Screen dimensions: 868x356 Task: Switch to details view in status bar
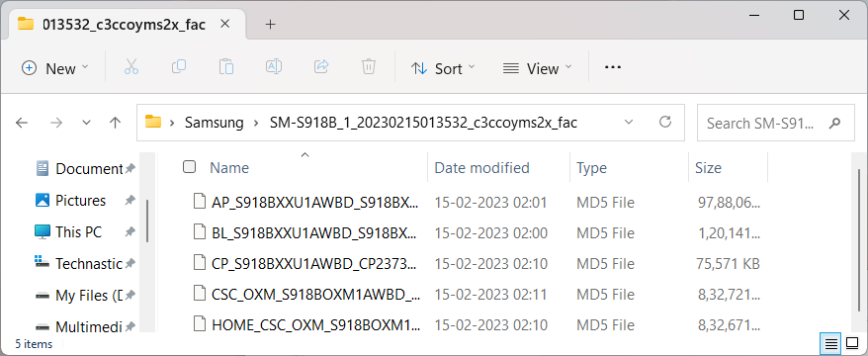tap(830, 344)
